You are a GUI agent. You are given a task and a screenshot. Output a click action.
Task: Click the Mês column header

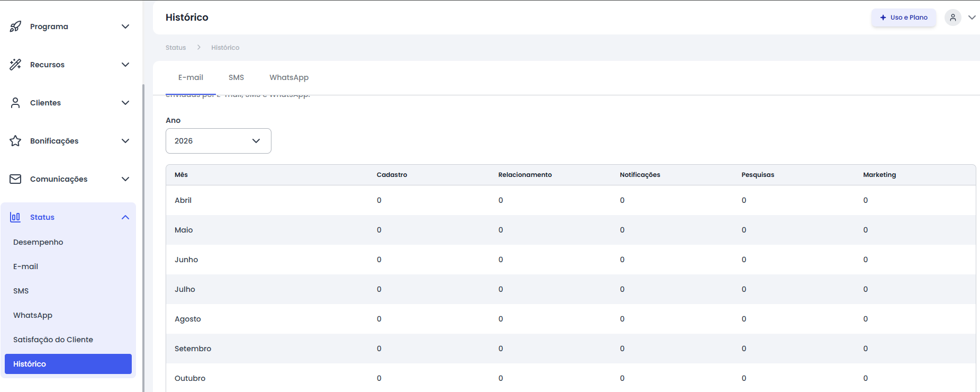tap(181, 175)
